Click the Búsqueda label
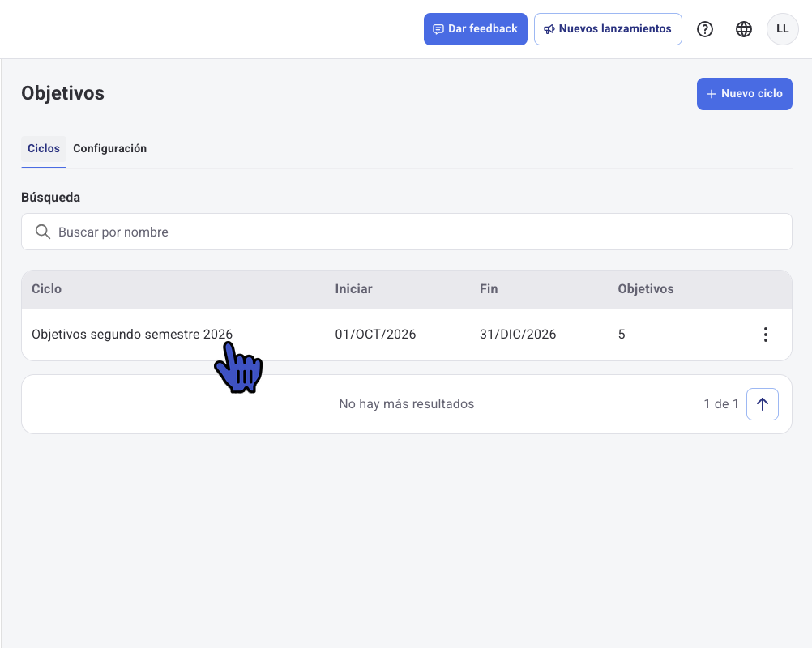This screenshot has width=812, height=648. (51, 198)
